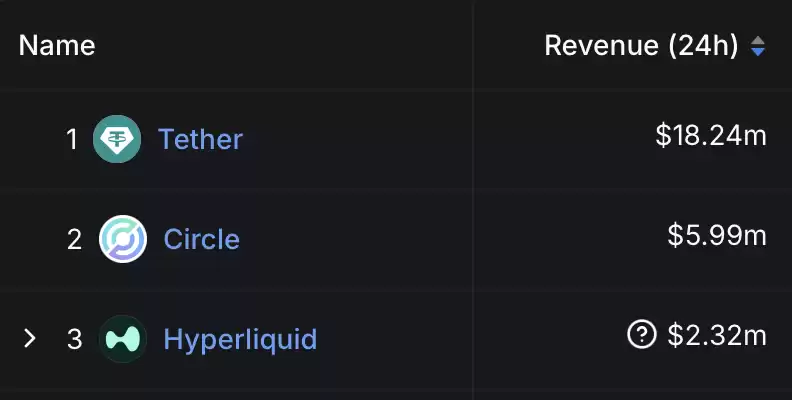Click the Name column header
This screenshot has height=400, width=792.
pyautogui.click(x=57, y=46)
